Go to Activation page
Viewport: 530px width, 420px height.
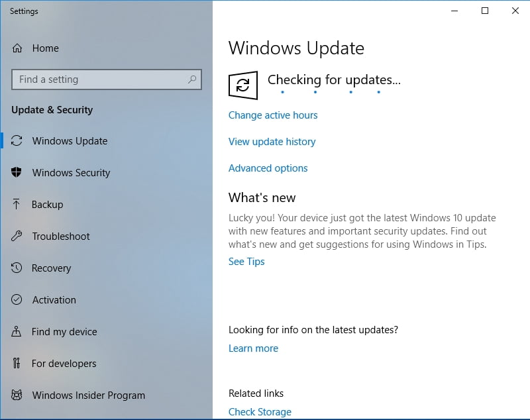coord(54,299)
